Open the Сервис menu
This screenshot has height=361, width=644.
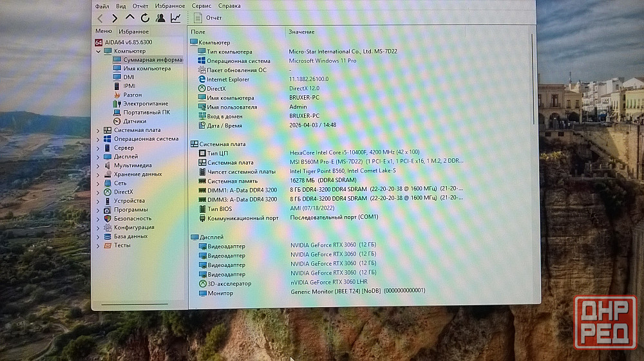pos(201,6)
